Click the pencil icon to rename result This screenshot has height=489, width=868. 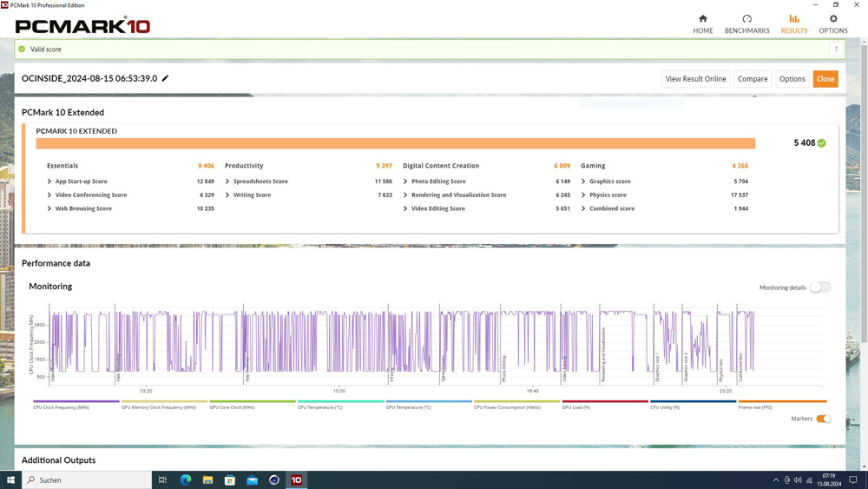click(x=165, y=78)
